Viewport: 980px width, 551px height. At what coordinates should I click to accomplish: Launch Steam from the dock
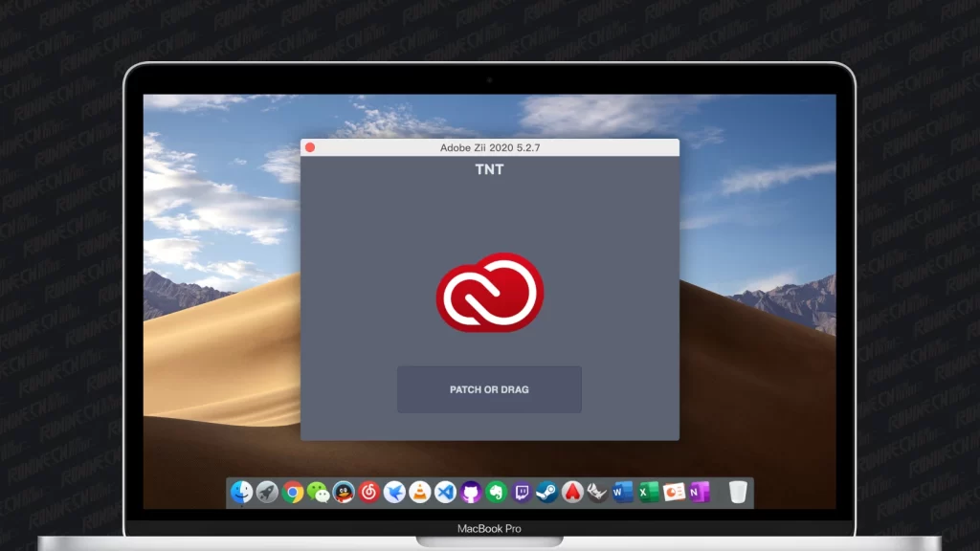tap(546, 493)
